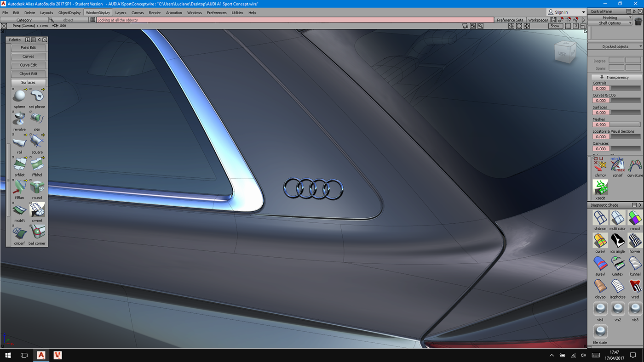Open the Paint Edit palette tab

[x=28, y=47]
